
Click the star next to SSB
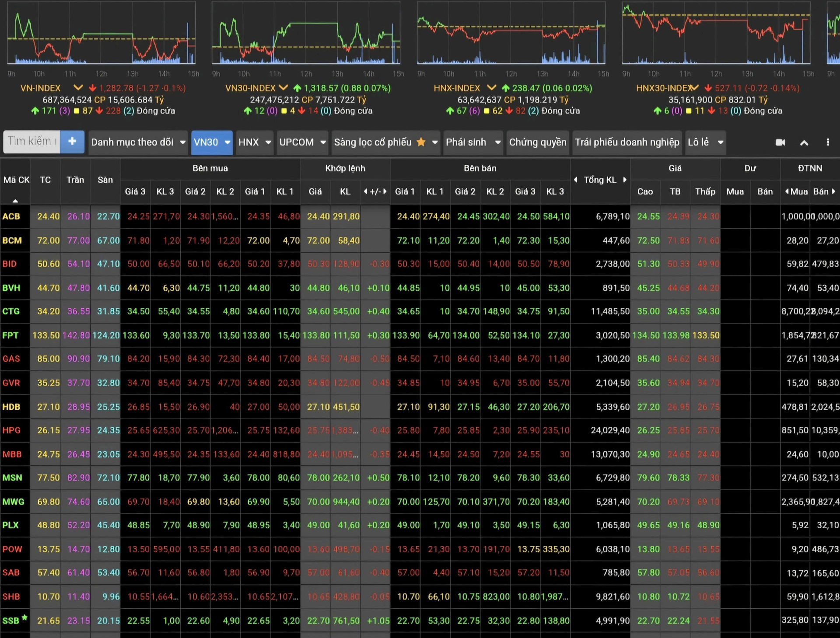pos(24,617)
